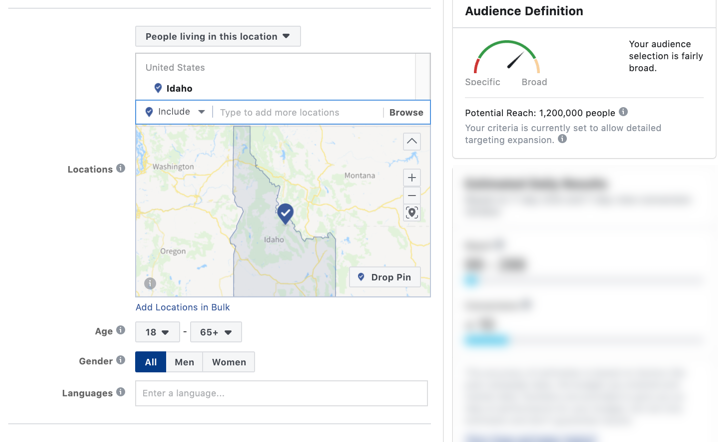
Task: Click the checkmark pin marker on Idaho
Action: [285, 214]
